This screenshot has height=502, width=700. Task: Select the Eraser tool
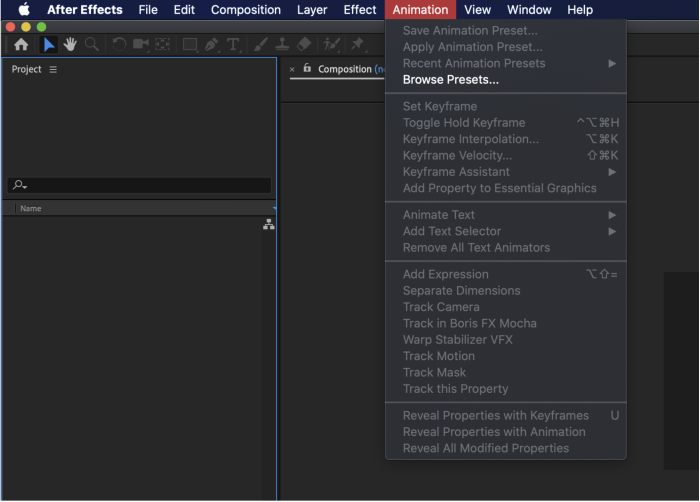point(304,44)
